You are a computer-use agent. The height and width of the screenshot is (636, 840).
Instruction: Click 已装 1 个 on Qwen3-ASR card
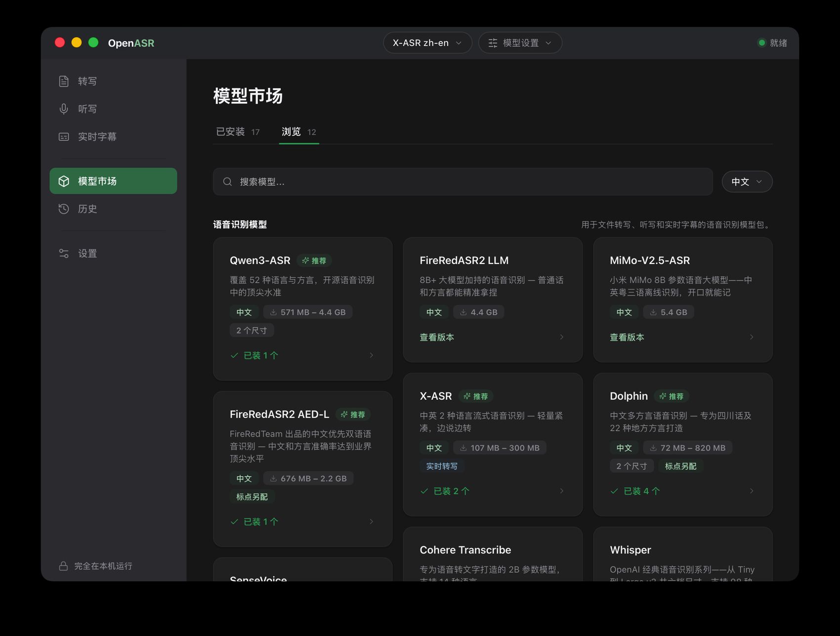coord(261,355)
